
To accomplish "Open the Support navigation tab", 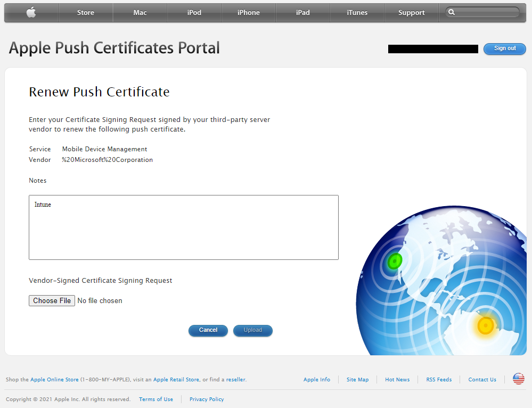I will (x=411, y=13).
